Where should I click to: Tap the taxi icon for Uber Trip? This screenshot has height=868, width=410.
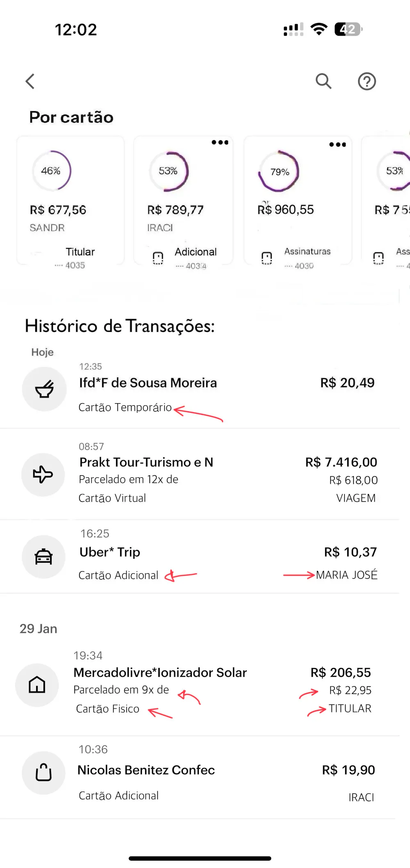(x=43, y=557)
